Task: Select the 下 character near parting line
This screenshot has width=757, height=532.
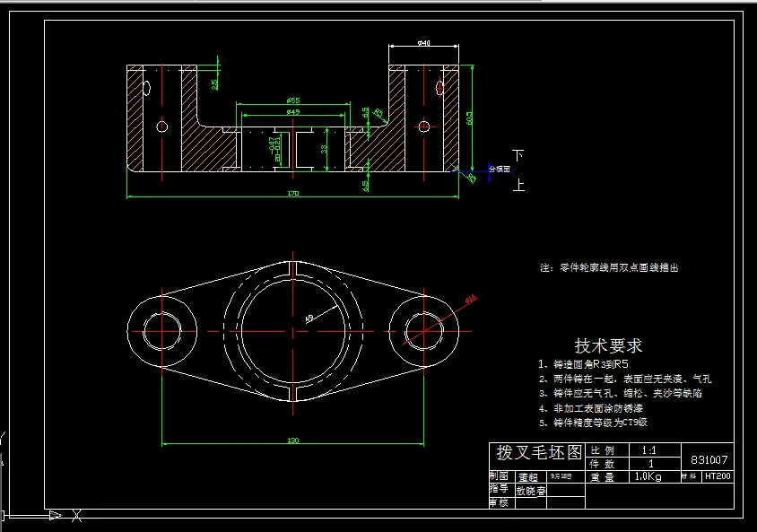Action: pyautogui.click(x=518, y=155)
